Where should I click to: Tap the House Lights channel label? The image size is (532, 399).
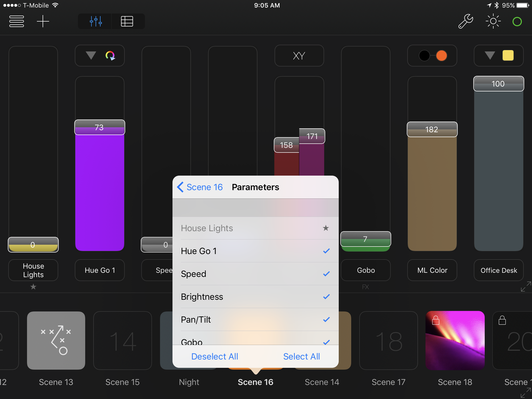(x=33, y=270)
